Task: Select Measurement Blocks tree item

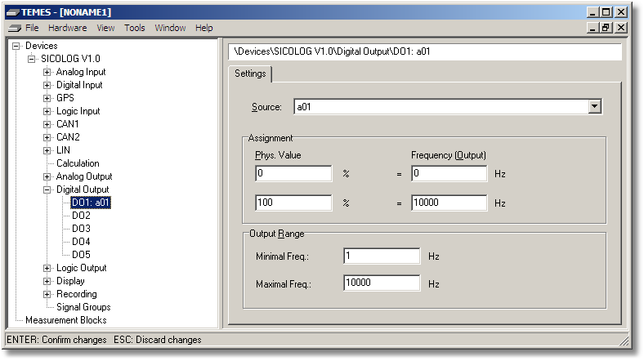Action: point(65,320)
